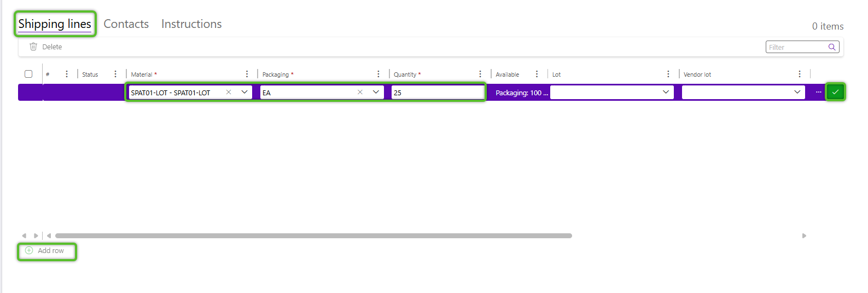Clear the SPAT01-LOT material selection

click(x=229, y=92)
